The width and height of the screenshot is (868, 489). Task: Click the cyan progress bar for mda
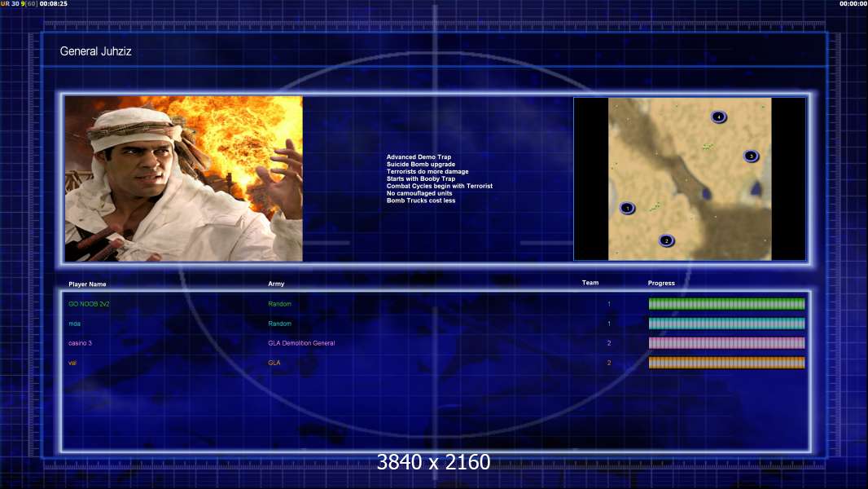point(727,324)
